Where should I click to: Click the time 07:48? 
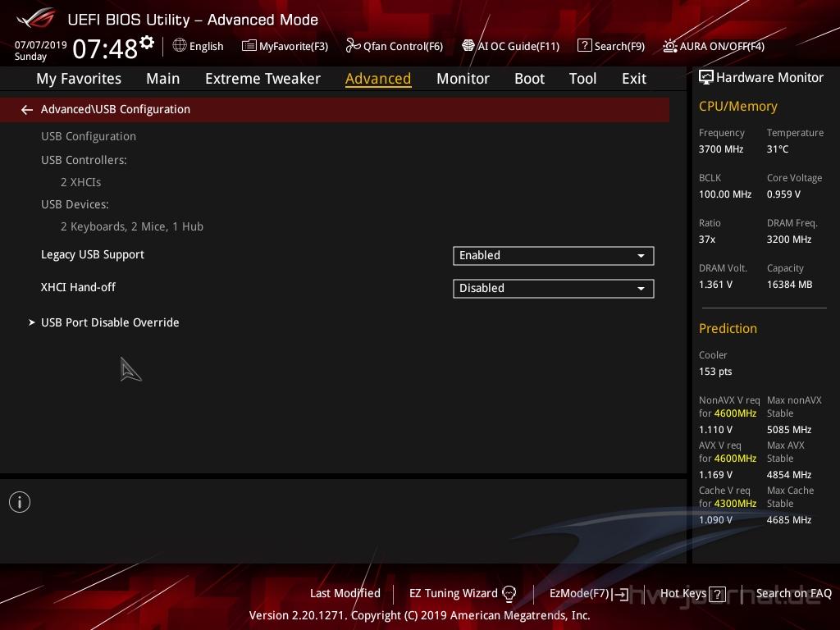point(106,49)
